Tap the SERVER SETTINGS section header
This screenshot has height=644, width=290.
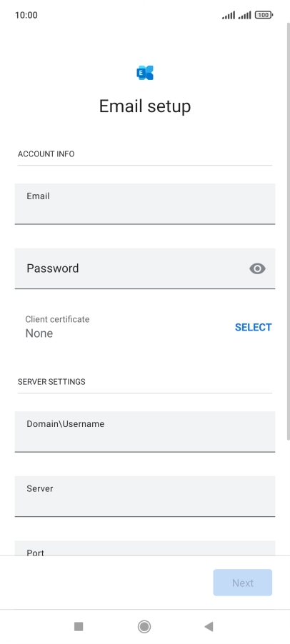coord(51,381)
